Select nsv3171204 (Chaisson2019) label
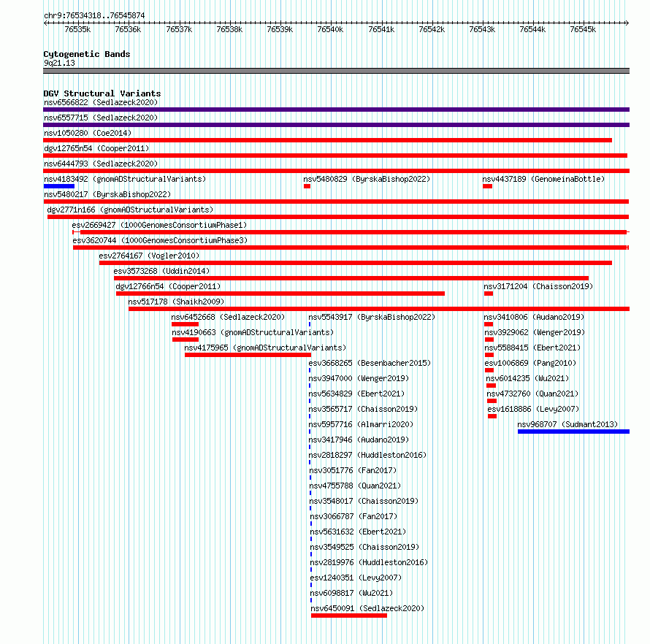Viewport: 650px width, 644px height. (x=538, y=286)
